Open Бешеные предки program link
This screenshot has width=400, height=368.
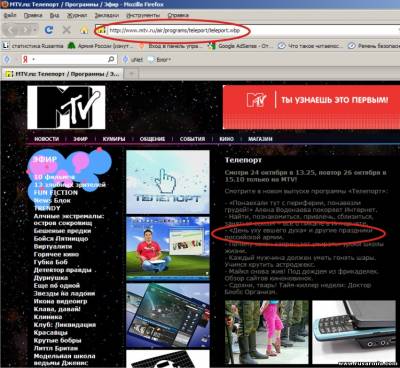[x=62, y=231]
